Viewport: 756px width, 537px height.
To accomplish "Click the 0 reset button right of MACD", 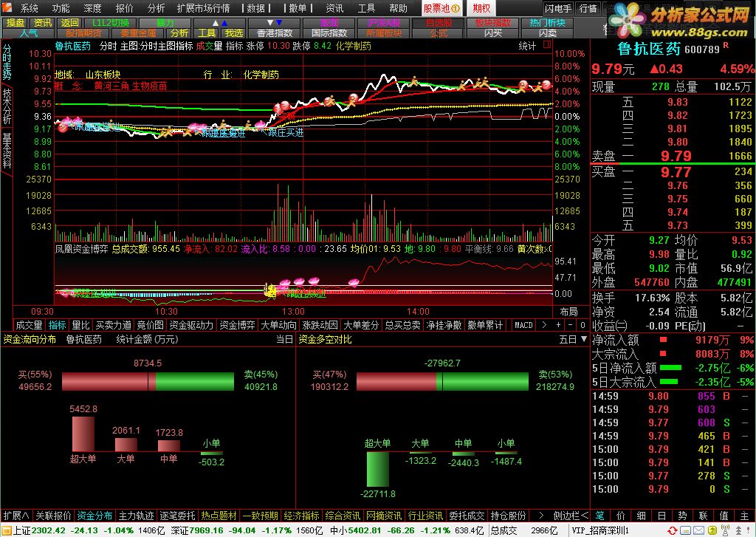I will point(583,325).
